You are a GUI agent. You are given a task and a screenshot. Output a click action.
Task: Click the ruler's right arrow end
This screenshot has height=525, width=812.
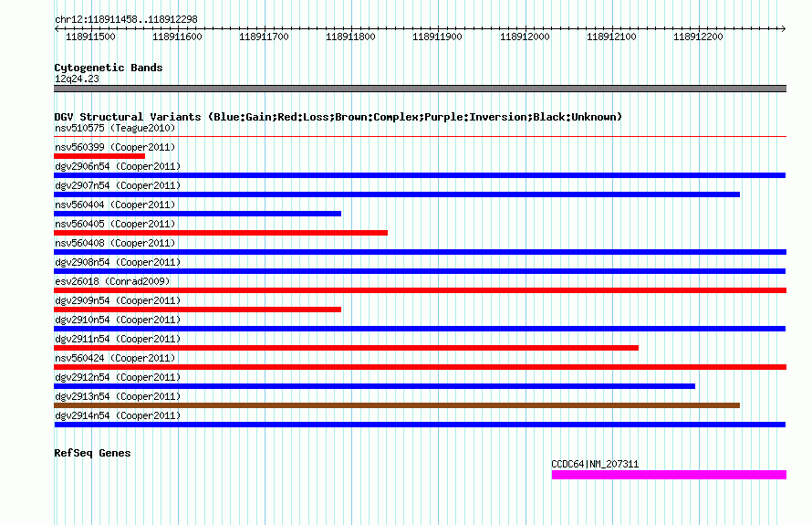click(x=784, y=29)
